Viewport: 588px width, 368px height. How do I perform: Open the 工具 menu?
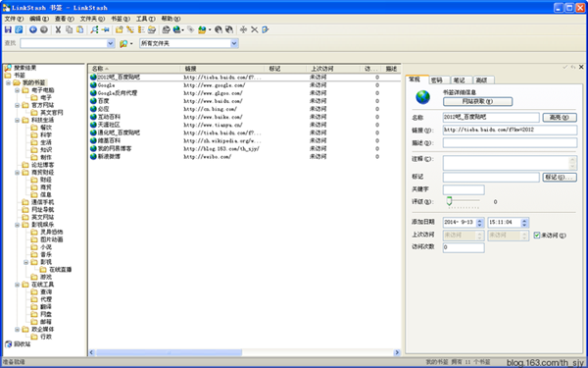(x=145, y=19)
